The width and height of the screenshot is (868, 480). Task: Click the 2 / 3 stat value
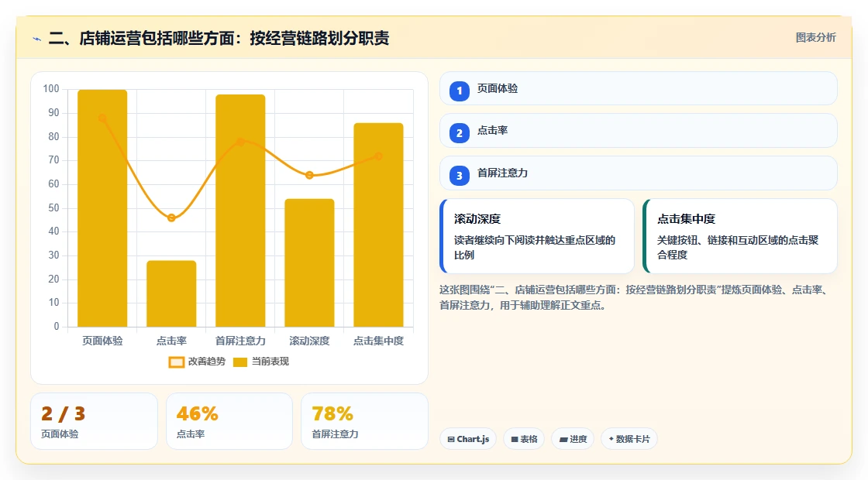click(63, 413)
